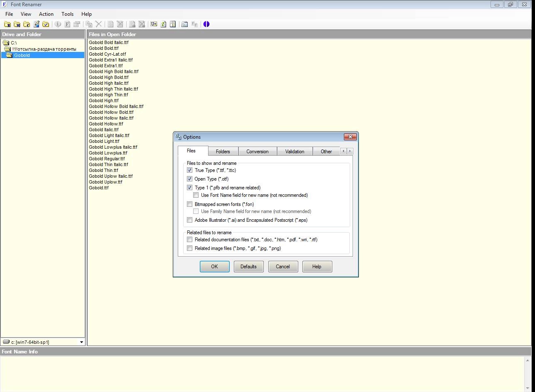Click the folder icon labeled C in toolbar

pyautogui.click(x=27, y=24)
